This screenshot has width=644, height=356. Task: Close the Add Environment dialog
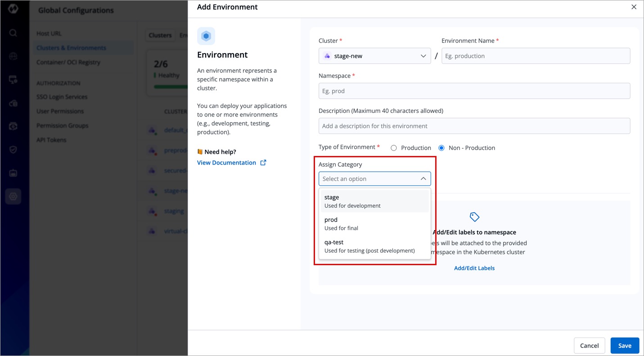click(x=634, y=7)
